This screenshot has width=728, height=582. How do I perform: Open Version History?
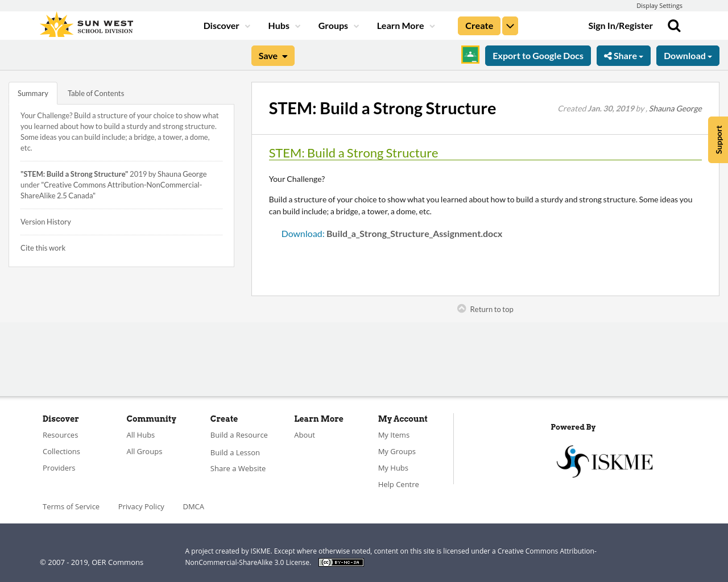coord(45,221)
